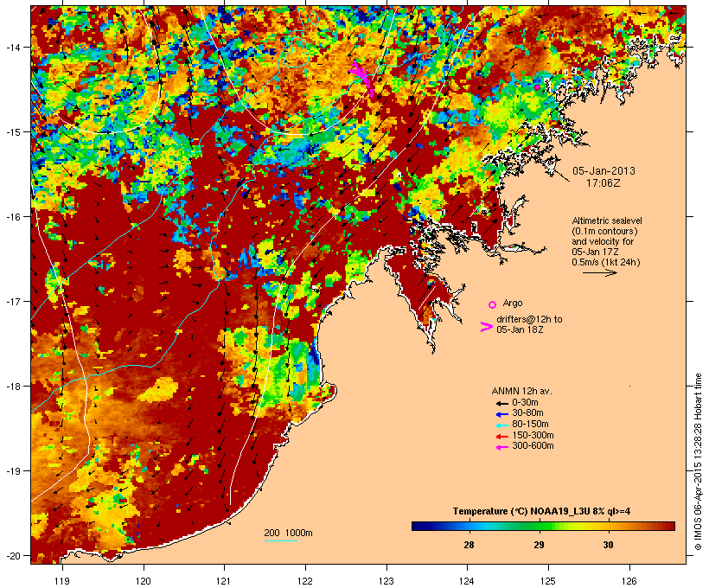Click the longitude label 119
The image size is (709, 588).
(62, 581)
